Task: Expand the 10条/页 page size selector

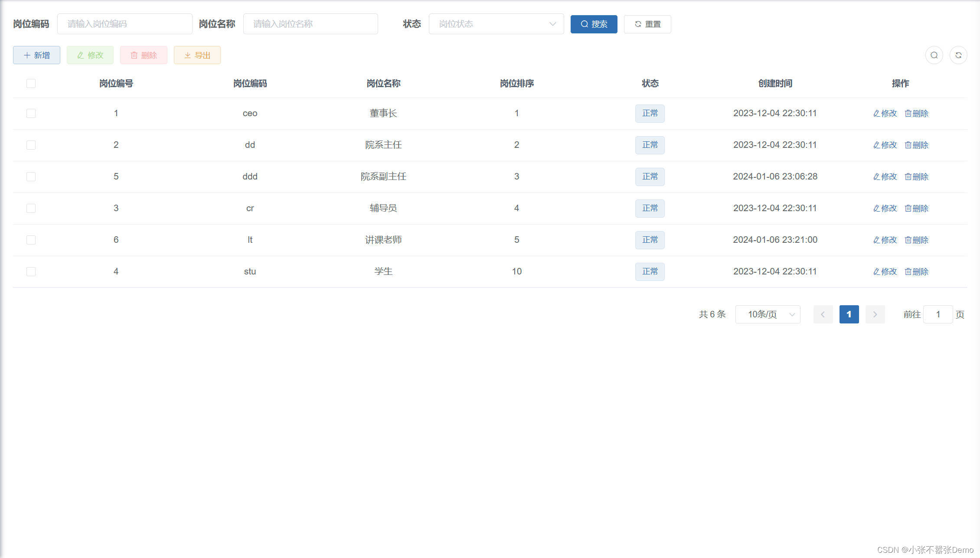Action: click(x=768, y=314)
